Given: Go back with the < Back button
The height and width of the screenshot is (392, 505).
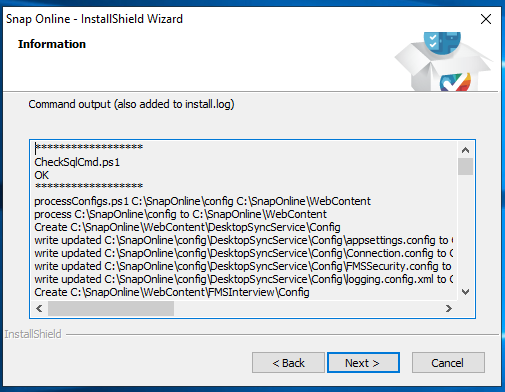Looking at the screenshot, I should [x=288, y=362].
